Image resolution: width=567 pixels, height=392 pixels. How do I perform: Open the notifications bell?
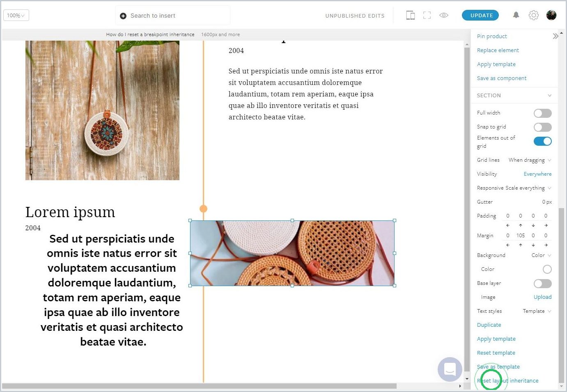pyautogui.click(x=516, y=15)
